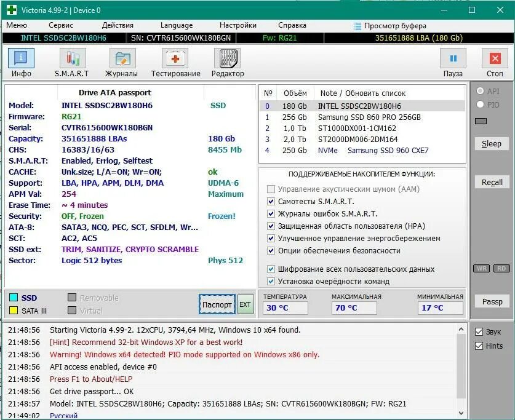Open the Редактор hex editor icon
The image size is (515, 420).
click(x=227, y=58)
